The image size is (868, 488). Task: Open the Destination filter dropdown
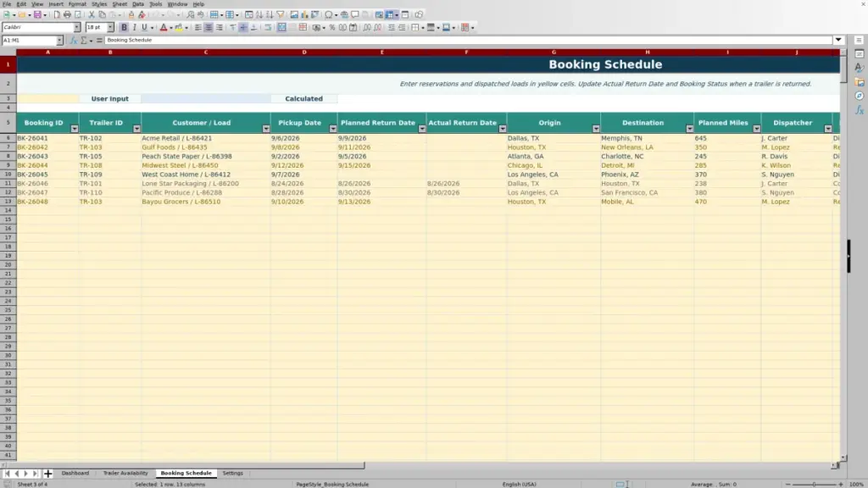tap(690, 129)
